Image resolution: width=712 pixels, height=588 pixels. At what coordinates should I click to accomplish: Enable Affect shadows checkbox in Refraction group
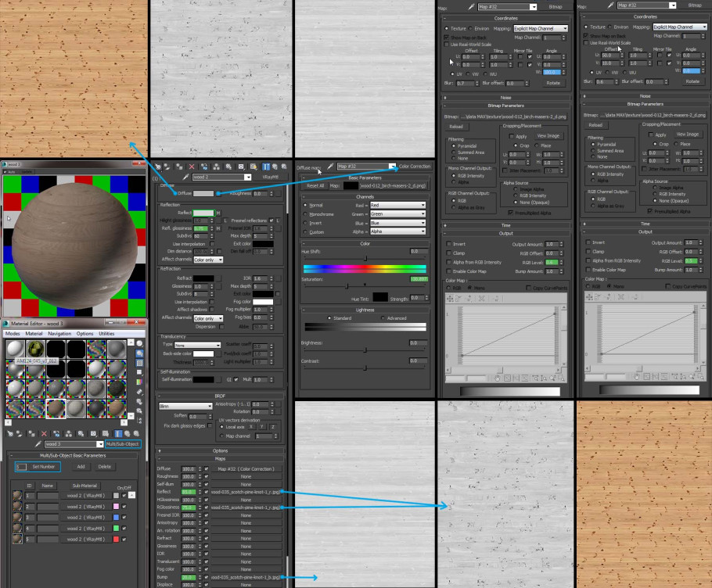coord(211,310)
